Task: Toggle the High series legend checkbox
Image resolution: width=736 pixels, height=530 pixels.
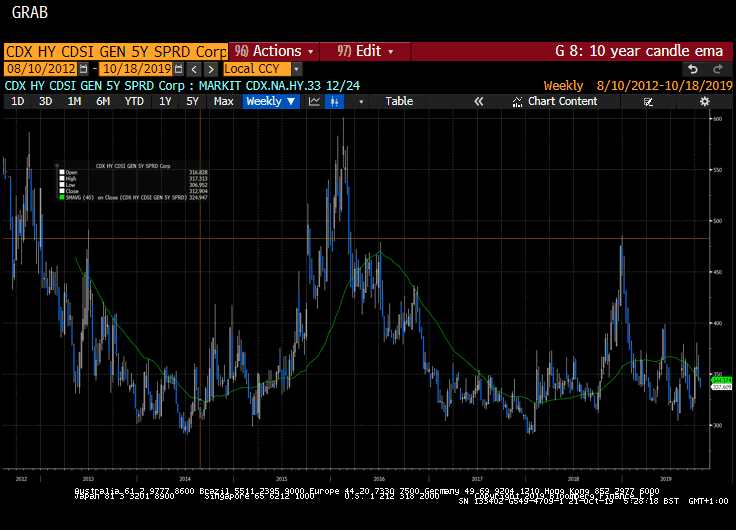Action: (61, 178)
